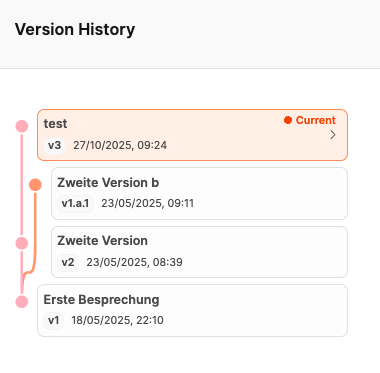
Task: Click the v1 version badge
Action: click(x=54, y=320)
